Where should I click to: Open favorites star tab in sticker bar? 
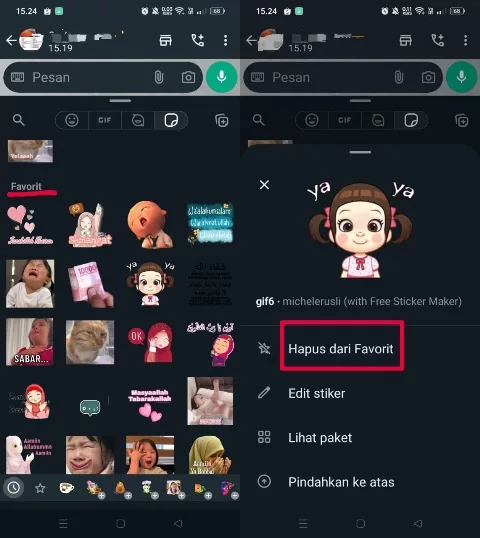coord(40,488)
